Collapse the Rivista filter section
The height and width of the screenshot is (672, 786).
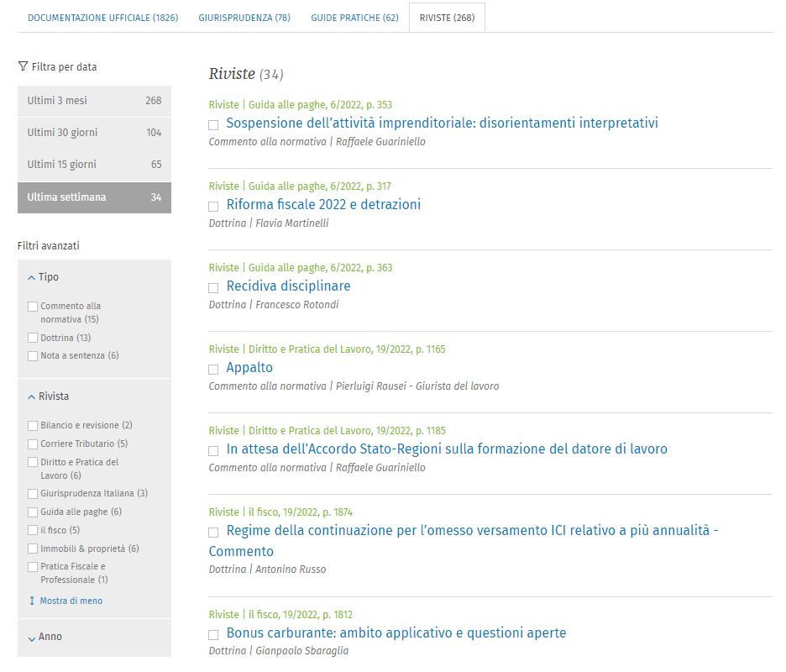pos(32,396)
